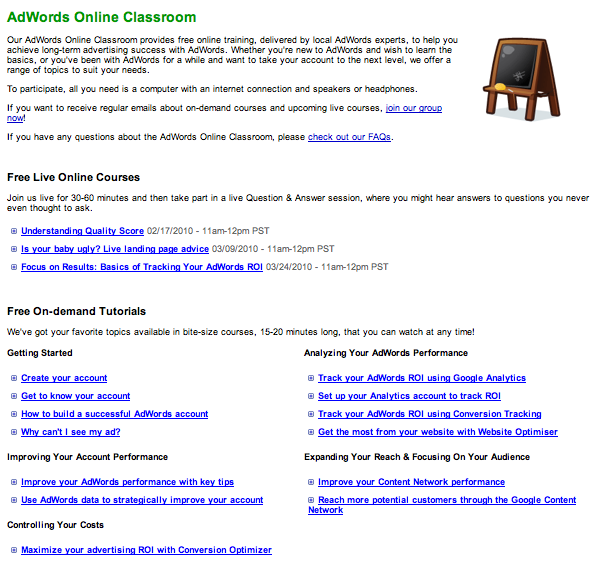Open Get the most from Website Optimiser link

(438, 432)
